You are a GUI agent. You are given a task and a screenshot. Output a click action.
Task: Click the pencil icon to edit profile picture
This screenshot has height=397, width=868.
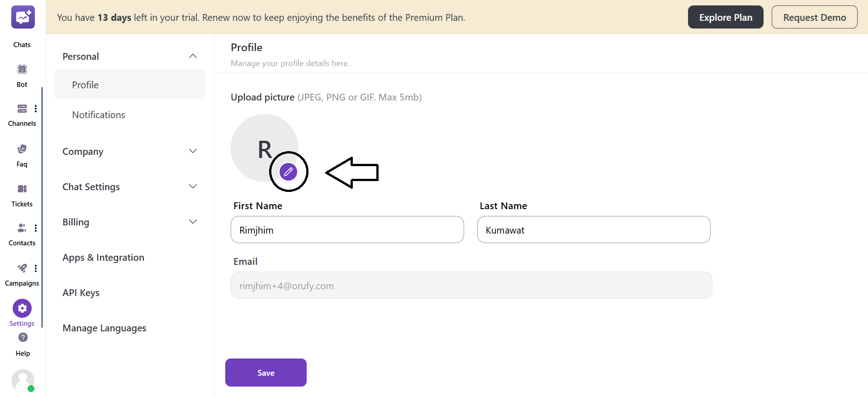pyautogui.click(x=289, y=172)
